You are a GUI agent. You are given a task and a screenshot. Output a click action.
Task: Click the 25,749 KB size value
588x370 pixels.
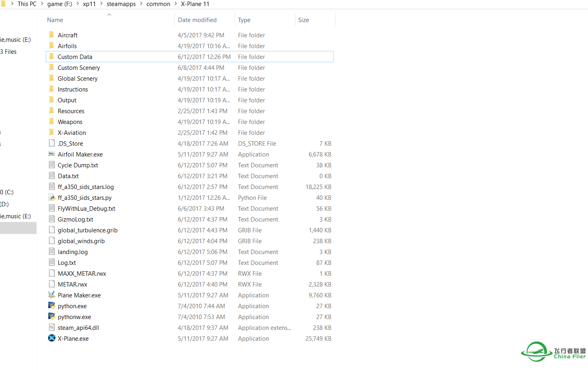pyautogui.click(x=318, y=338)
